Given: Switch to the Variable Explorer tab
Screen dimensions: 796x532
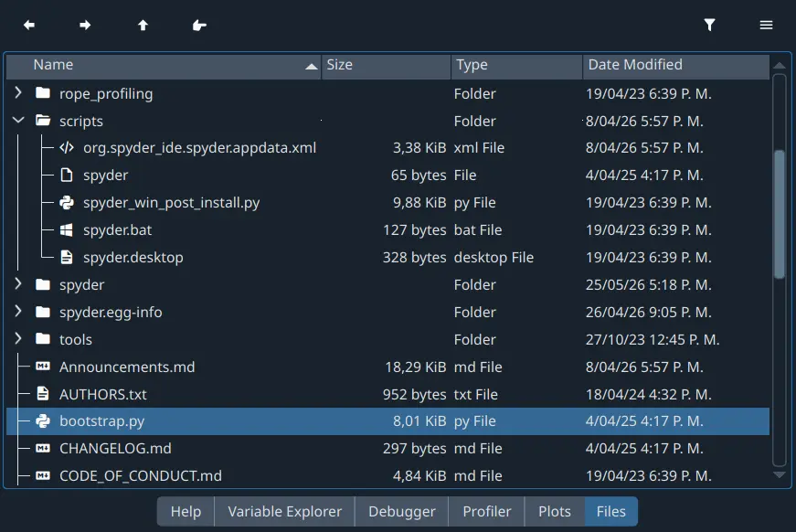Looking at the screenshot, I should click(x=285, y=511).
